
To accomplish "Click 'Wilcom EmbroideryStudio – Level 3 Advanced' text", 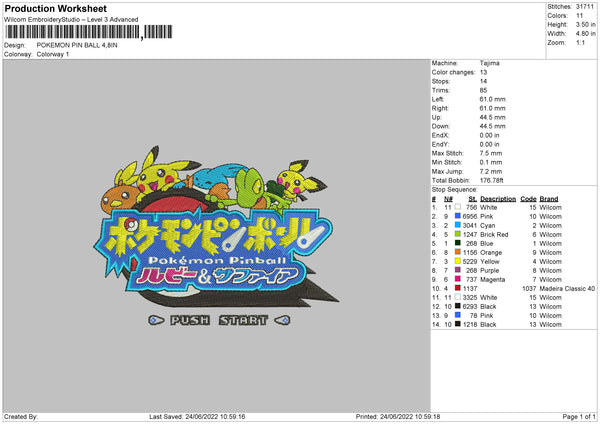I will coord(71,20).
